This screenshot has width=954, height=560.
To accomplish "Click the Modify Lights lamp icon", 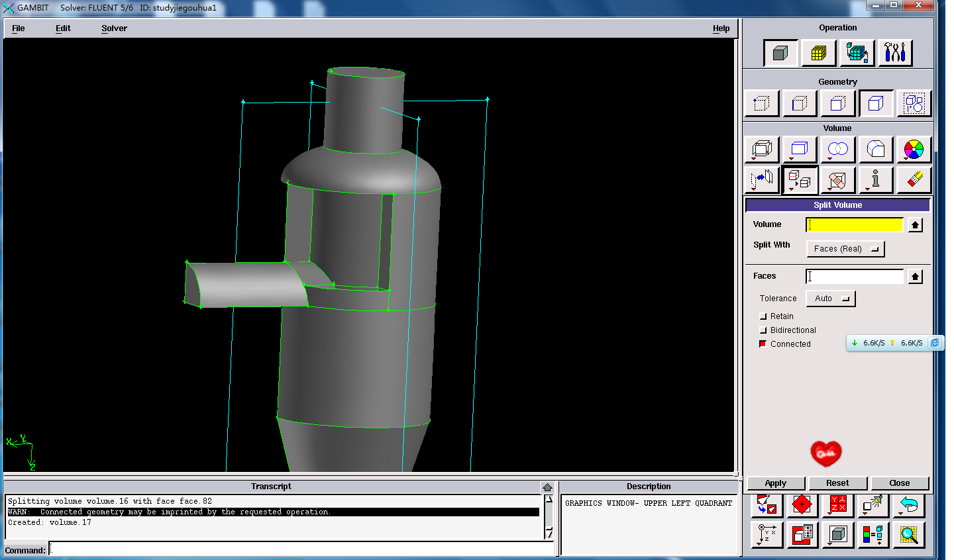I will (873, 506).
